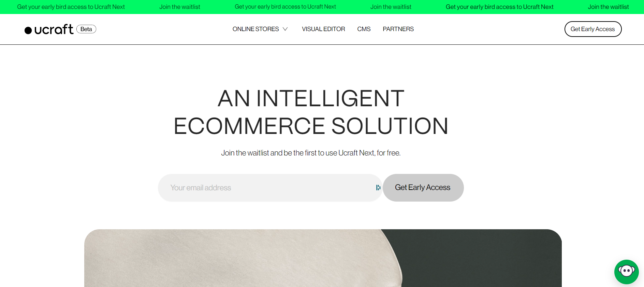Click the password manager icon in email field
Image resolution: width=644 pixels, height=287 pixels.
click(x=378, y=188)
